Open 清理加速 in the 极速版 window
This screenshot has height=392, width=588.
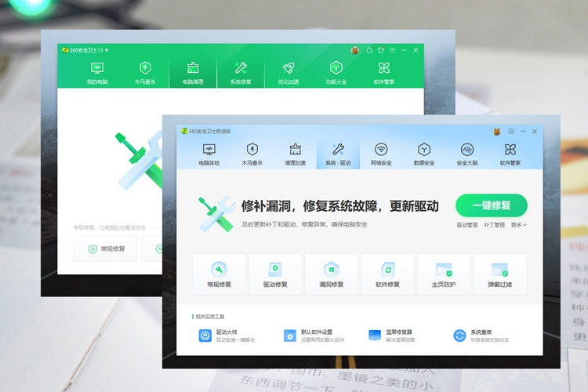[295, 154]
